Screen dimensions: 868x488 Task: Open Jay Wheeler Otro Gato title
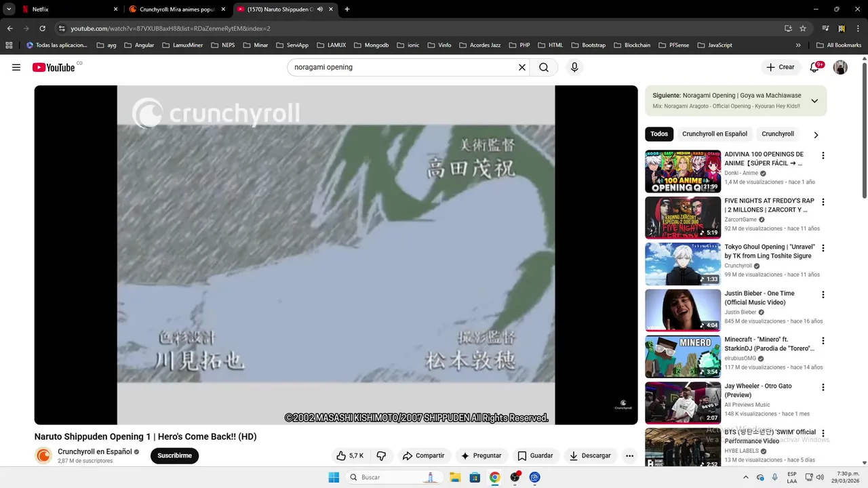coord(758,390)
